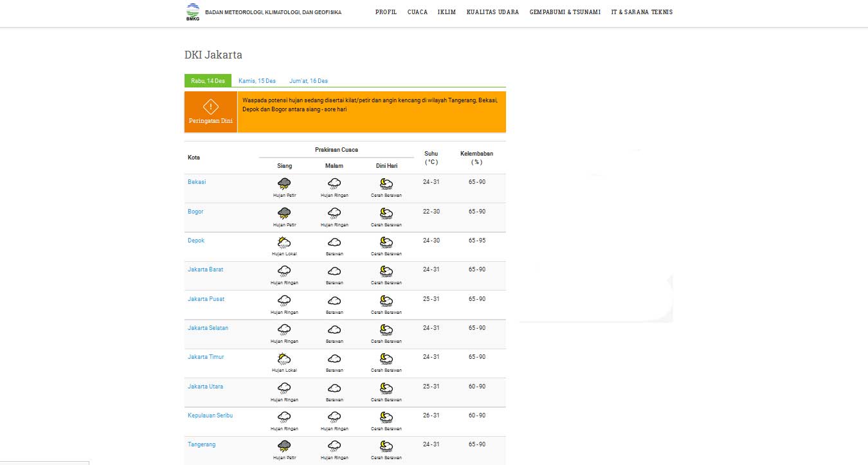Click the BMKG logo icon

tap(192, 12)
